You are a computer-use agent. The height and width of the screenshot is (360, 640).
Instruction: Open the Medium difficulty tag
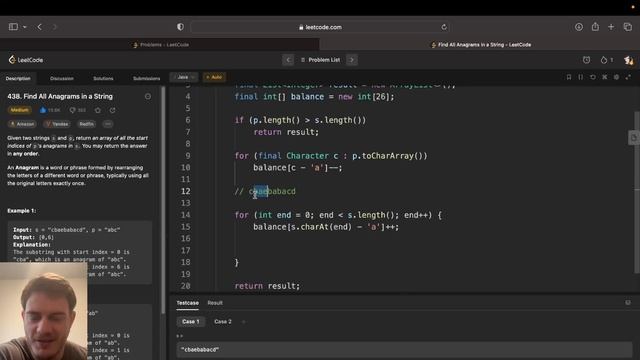click(x=19, y=110)
